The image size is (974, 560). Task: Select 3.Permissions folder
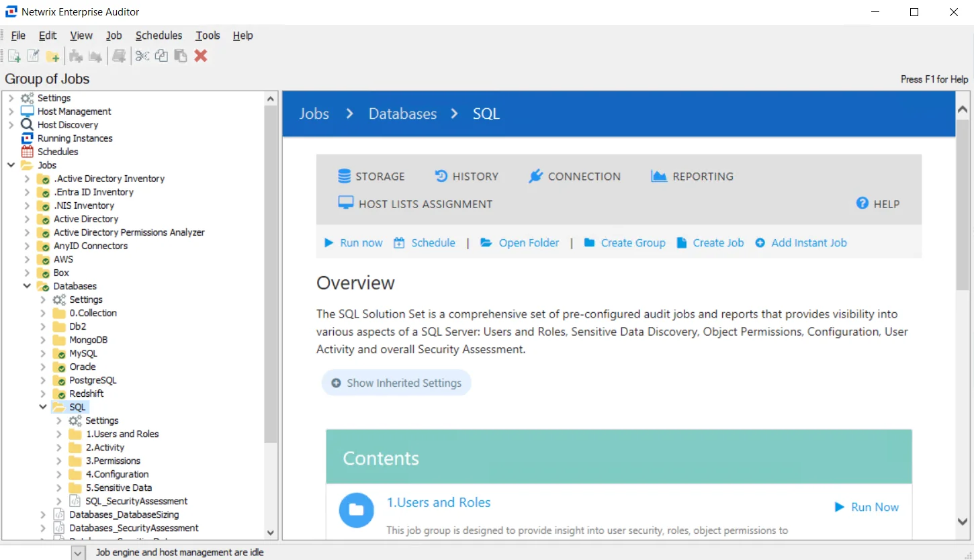point(113,461)
